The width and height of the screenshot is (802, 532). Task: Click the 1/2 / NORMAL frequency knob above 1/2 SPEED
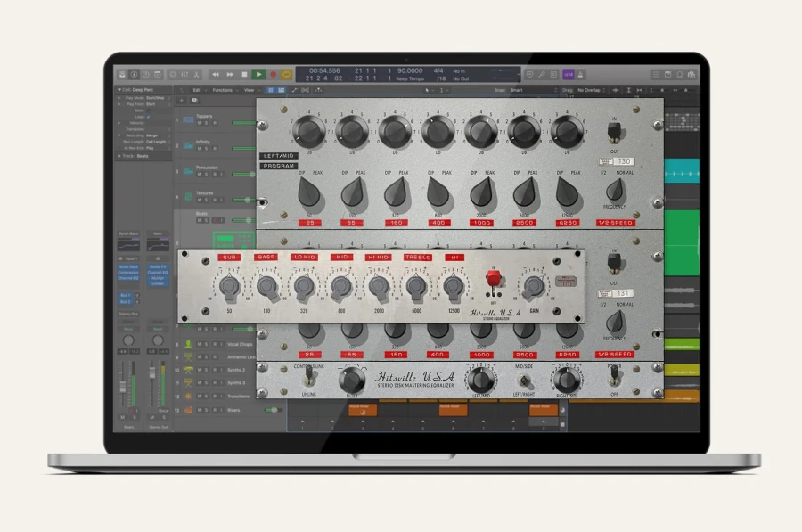[x=615, y=191]
